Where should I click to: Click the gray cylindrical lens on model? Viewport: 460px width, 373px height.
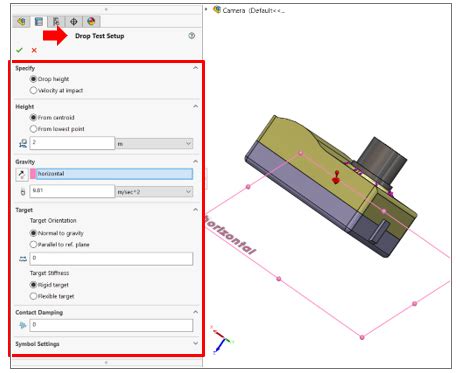pos(381,160)
